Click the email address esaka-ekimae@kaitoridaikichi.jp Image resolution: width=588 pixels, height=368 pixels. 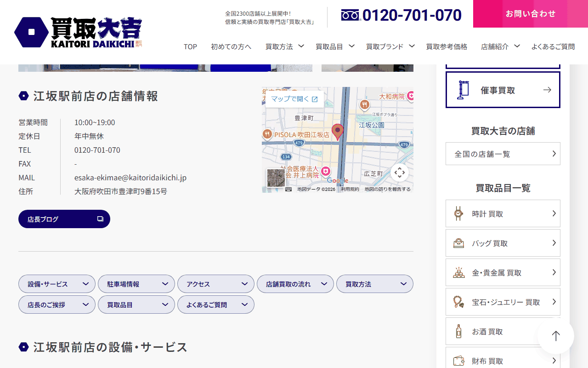(130, 178)
